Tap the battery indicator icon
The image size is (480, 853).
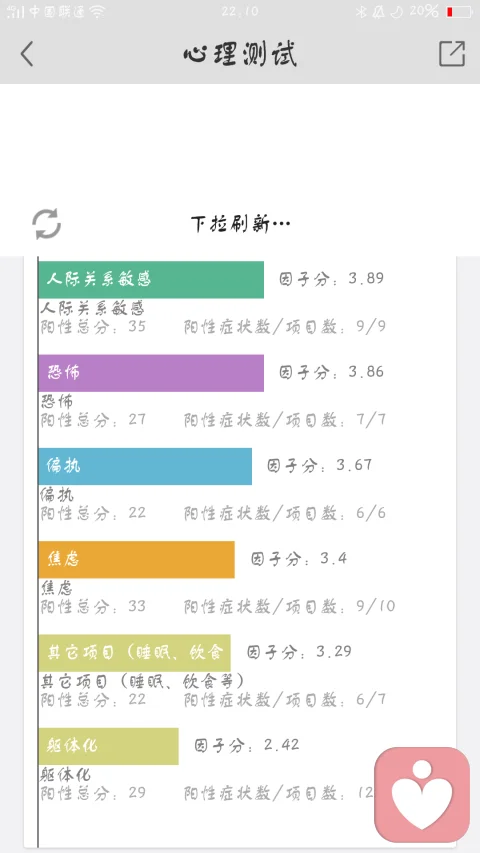[459, 11]
